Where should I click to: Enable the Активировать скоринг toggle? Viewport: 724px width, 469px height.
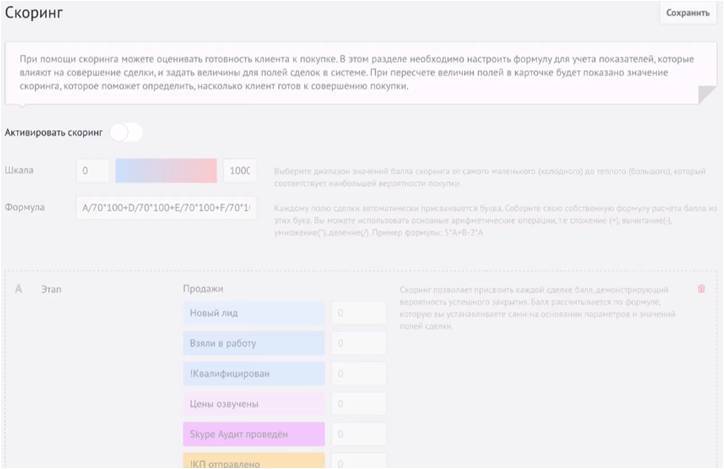point(127,132)
